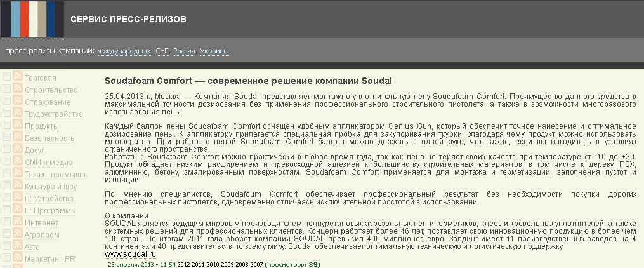Open the Интернет category
The height and width of the screenshot is (268, 644).
(x=41, y=223)
